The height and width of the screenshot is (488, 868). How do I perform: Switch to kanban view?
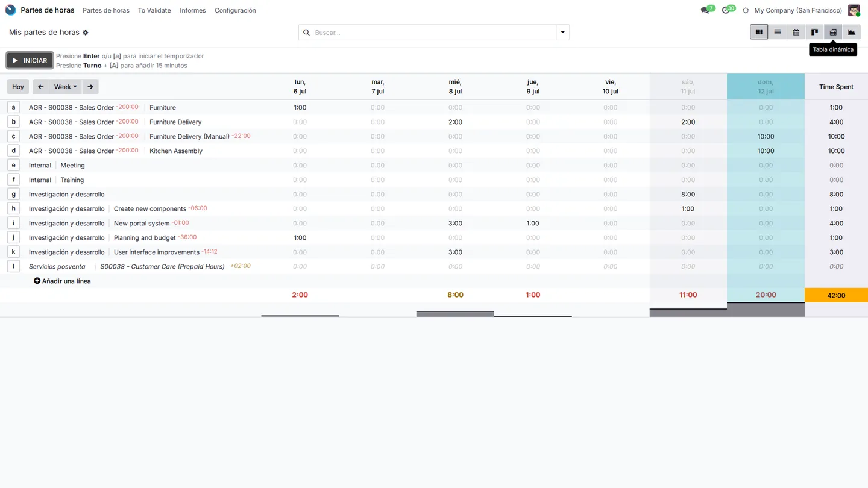click(x=814, y=32)
